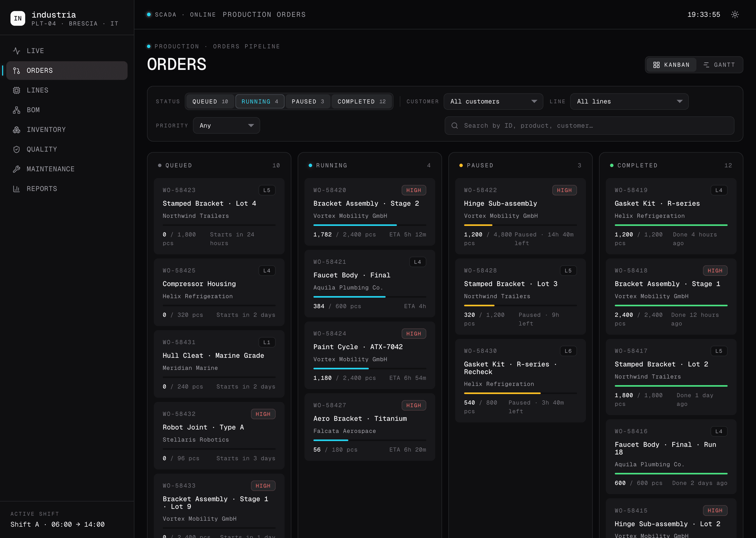Image resolution: width=756 pixels, height=538 pixels.
Task: Click the HIGH badge on WO-58420
Action: pyautogui.click(x=414, y=190)
